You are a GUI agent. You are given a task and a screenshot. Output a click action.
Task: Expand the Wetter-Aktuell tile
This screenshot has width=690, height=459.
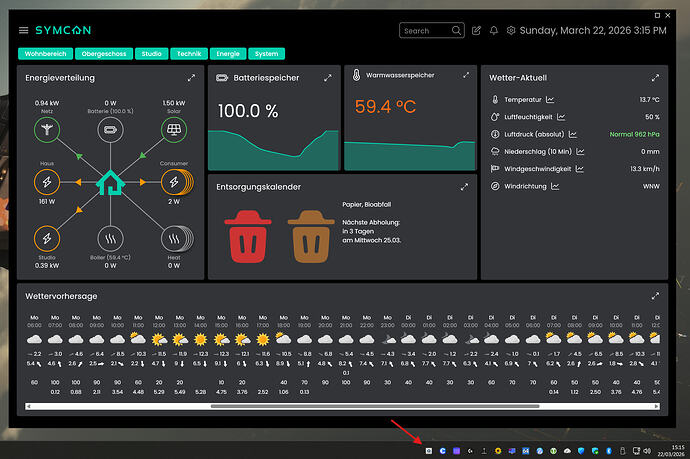coord(655,77)
